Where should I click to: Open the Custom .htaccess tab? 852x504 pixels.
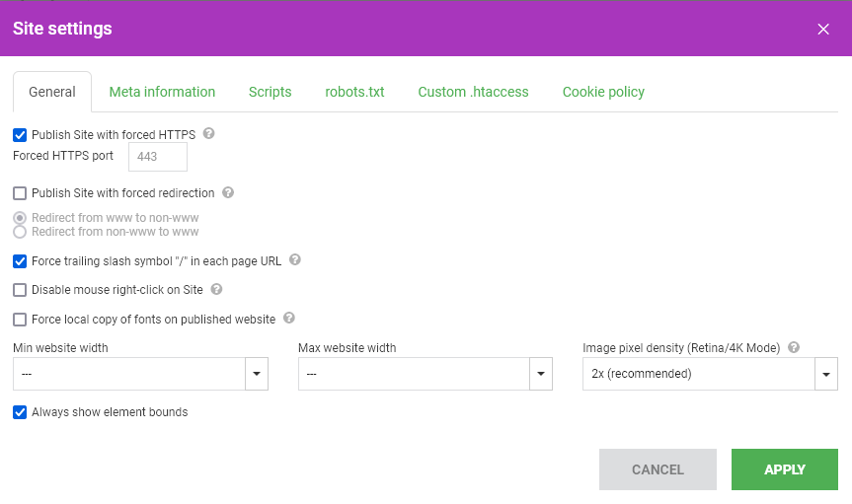pyautogui.click(x=473, y=92)
